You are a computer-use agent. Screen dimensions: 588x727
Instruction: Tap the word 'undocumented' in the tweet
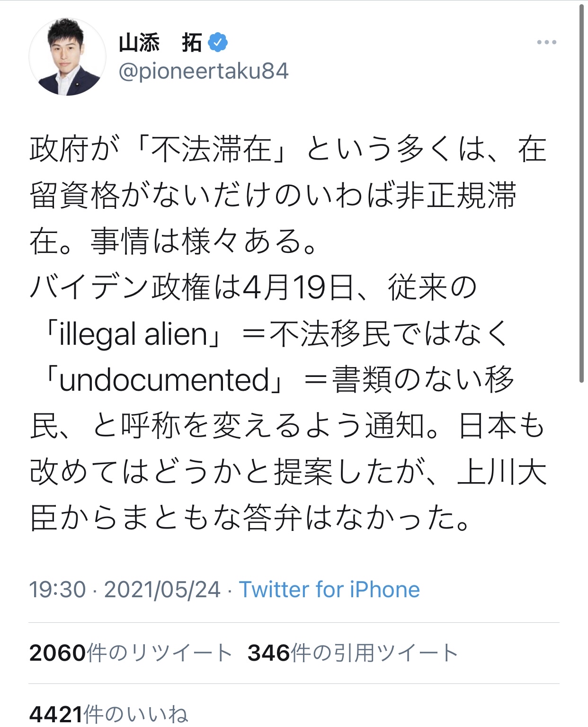165,380
